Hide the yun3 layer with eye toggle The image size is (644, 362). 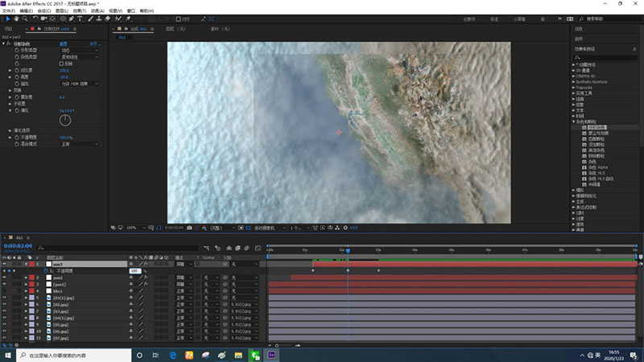click(4, 264)
